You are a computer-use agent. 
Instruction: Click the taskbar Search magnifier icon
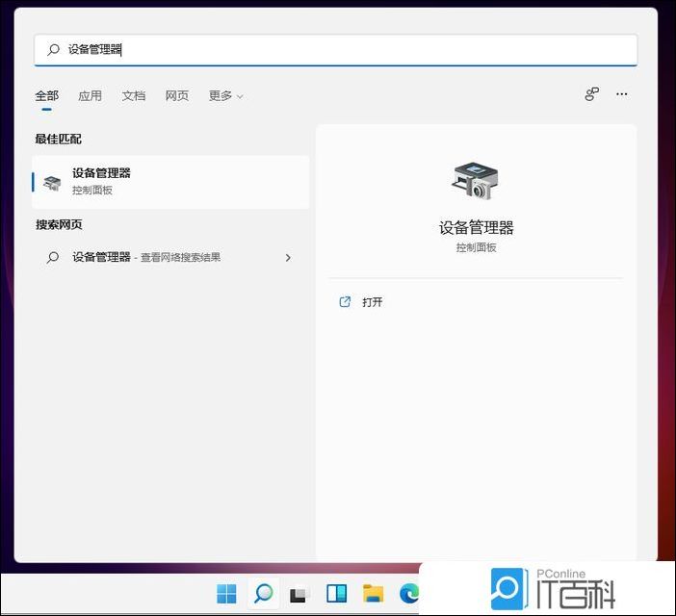(263, 594)
